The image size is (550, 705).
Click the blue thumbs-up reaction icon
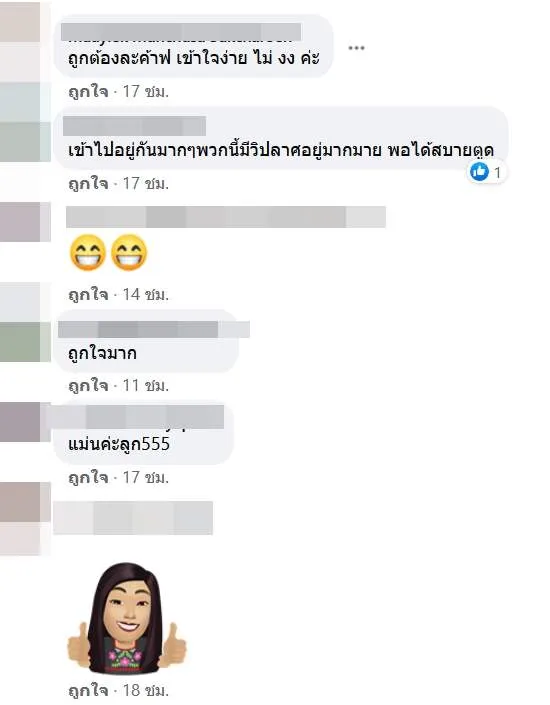pos(479,172)
